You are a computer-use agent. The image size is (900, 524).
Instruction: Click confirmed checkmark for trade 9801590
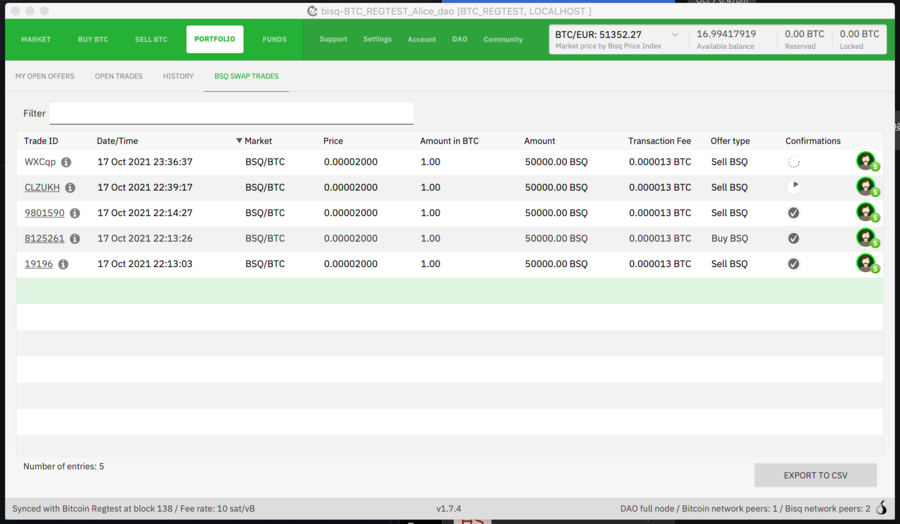(x=793, y=213)
